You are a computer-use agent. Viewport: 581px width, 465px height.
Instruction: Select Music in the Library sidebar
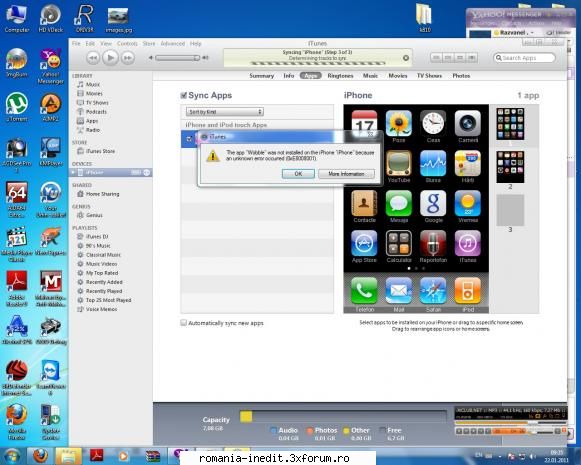[x=93, y=84]
